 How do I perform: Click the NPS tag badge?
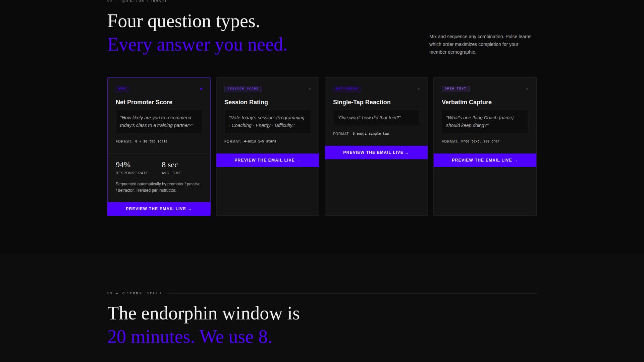click(122, 89)
